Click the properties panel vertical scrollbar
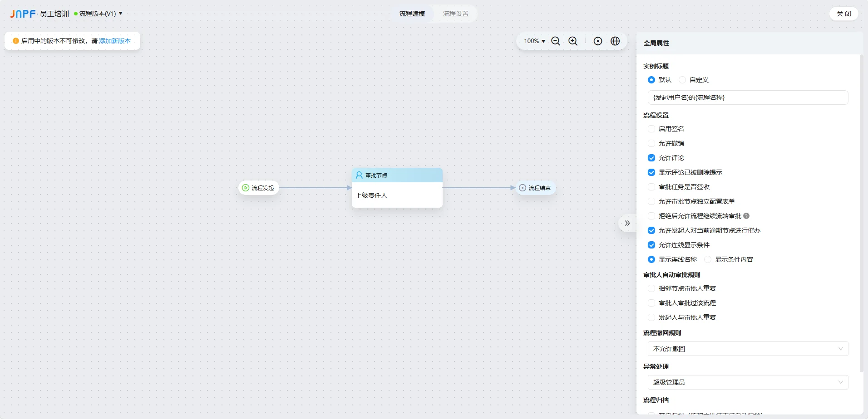The height and width of the screenshot is (419, 868). [x=861, y=213]
